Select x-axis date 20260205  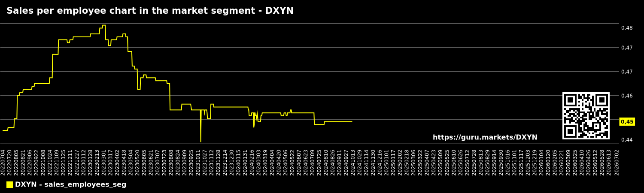tap(556, 162)
